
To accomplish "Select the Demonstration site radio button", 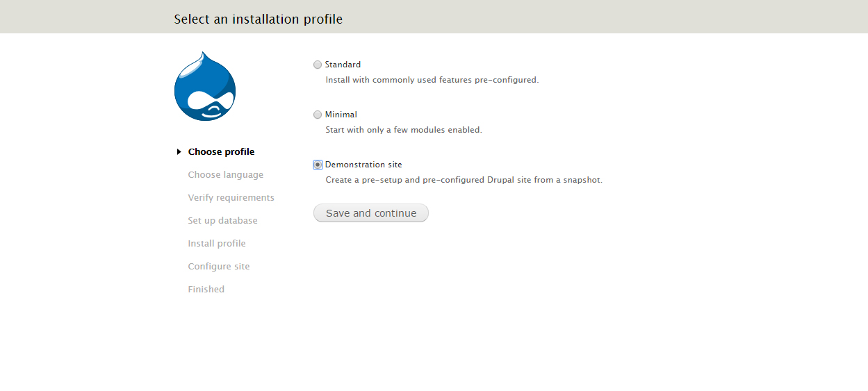I will click(x=318, y=165).
